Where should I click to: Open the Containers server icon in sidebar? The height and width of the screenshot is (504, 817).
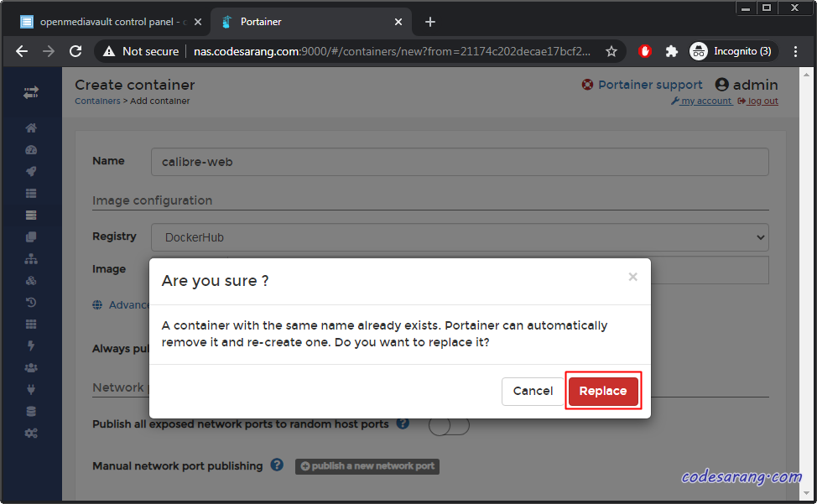click(x=31, y=215)
